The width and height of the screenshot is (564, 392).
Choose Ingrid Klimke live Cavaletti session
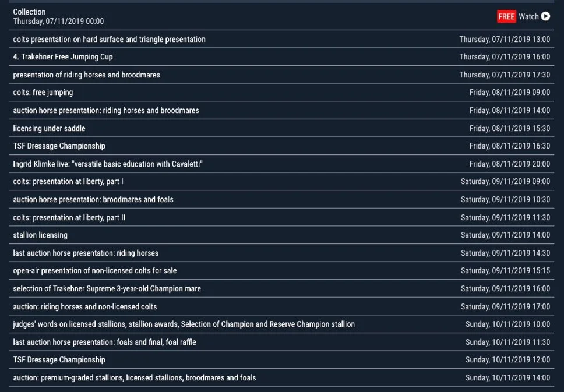281,164
